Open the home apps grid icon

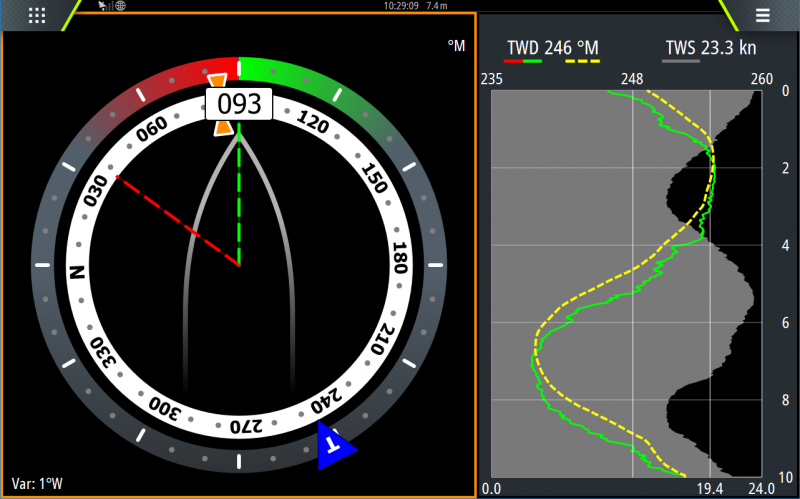(x=37, y=15)
